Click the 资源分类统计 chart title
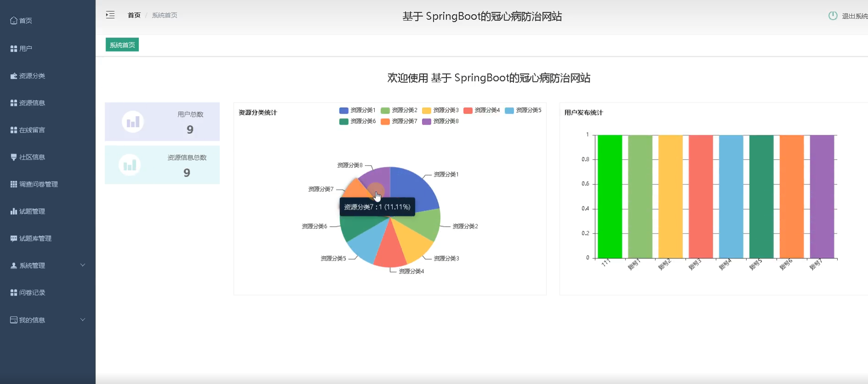Viewport: 868px width, 384px height. coord(258,112)
